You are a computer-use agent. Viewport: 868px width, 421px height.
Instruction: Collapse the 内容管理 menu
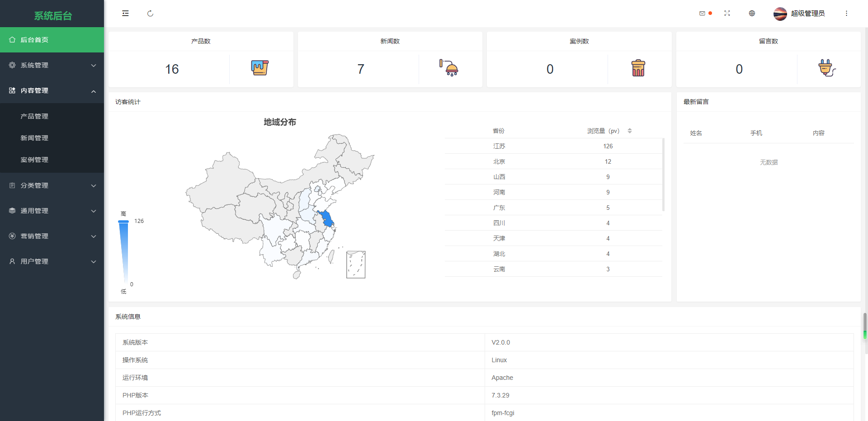pyautogui.click(x=52, y=90)
